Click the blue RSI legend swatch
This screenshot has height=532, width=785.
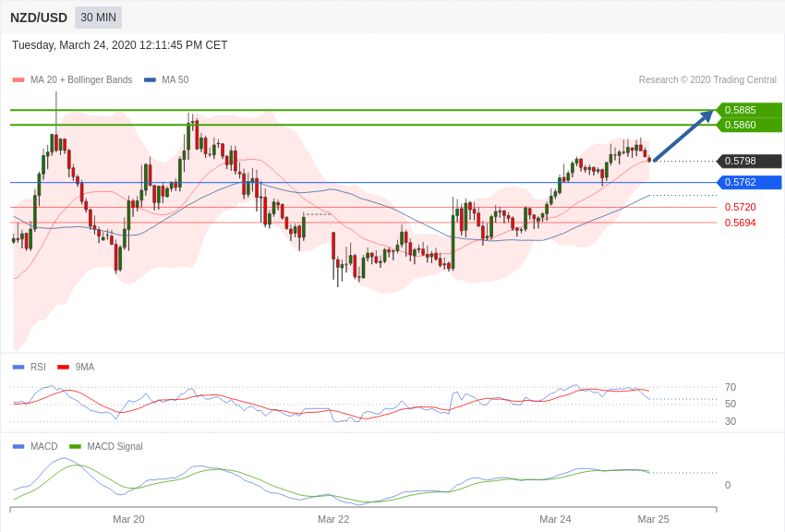[x=18, y=368]
